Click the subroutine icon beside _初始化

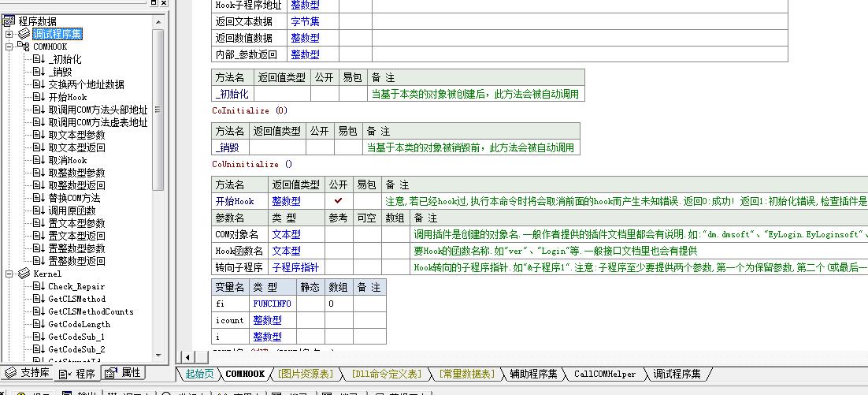click(39, 59)
